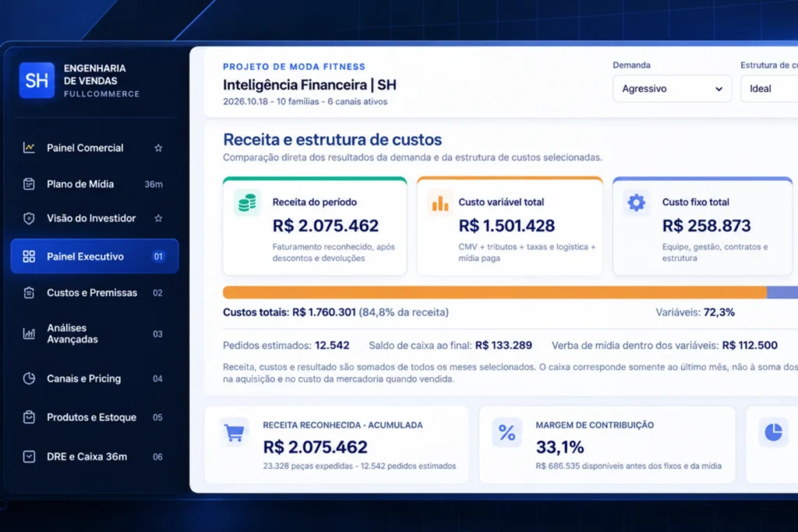Click the 01 badge on Painel Executivo

[x=158, y=256]
